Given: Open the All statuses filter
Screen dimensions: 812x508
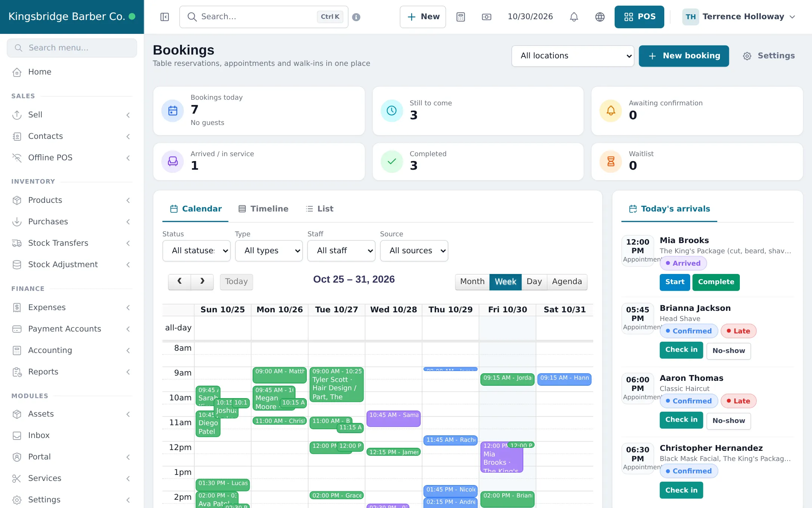Looking at the screenshot, I should tap(196, 251).
